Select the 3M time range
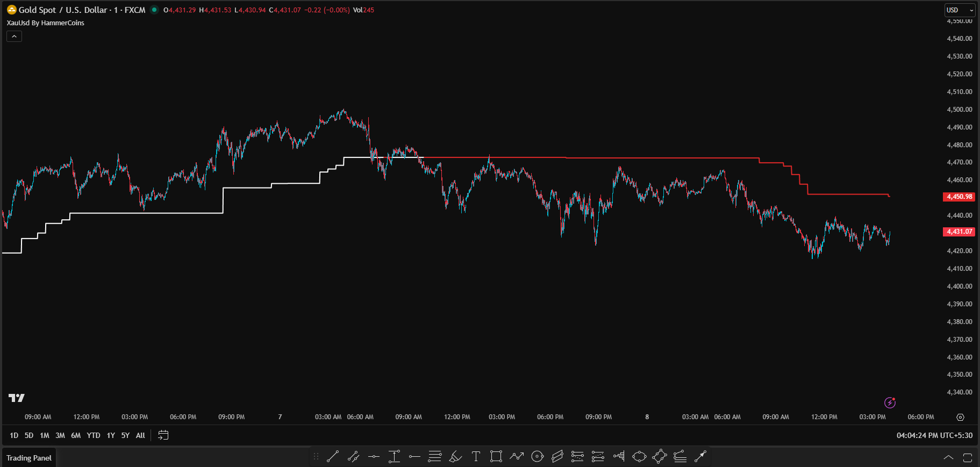The width and height of the screenshot is (980, 467). [60, 435]
